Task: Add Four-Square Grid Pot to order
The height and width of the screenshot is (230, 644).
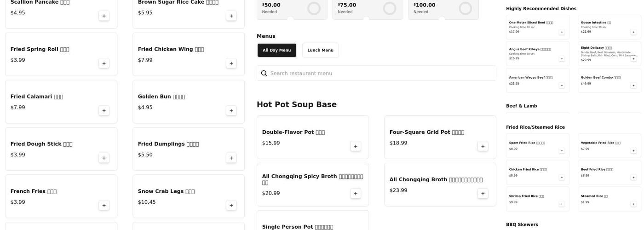Action: coord(483,146)
